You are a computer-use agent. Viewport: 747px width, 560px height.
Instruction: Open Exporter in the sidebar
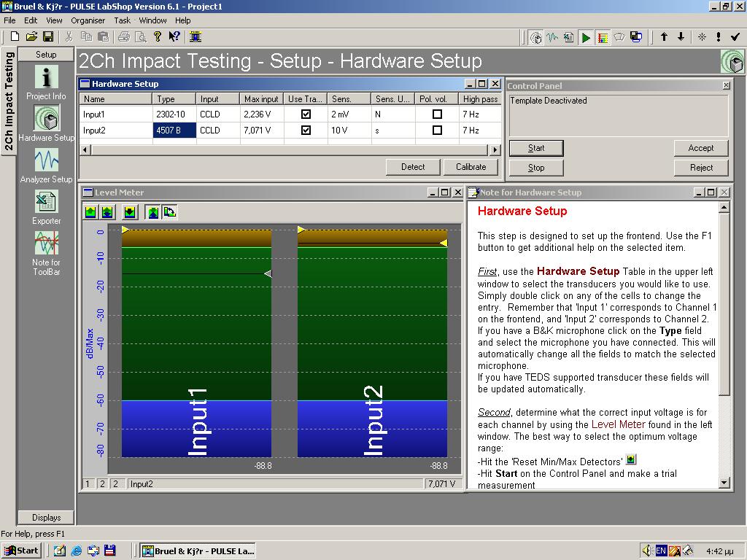point(46,206)
